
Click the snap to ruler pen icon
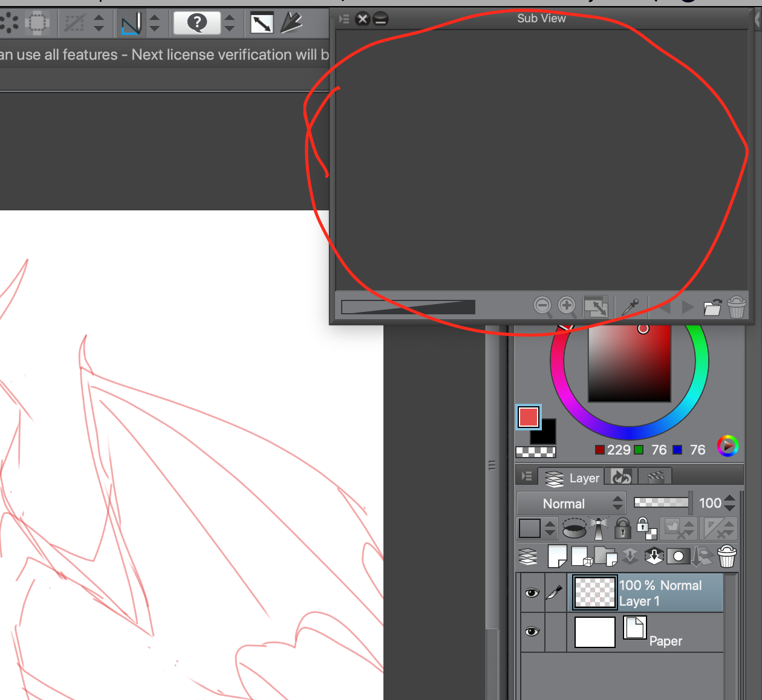pyautogui.click(x=131, y=23)
